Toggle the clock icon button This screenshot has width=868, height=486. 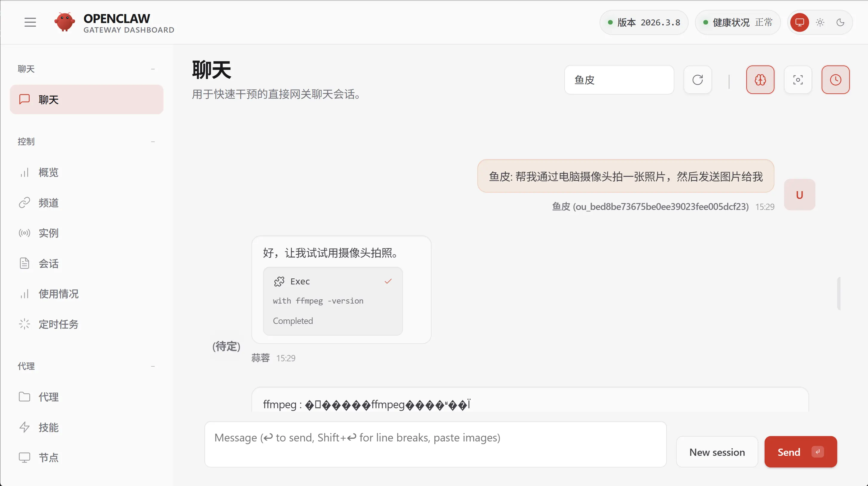835,80
